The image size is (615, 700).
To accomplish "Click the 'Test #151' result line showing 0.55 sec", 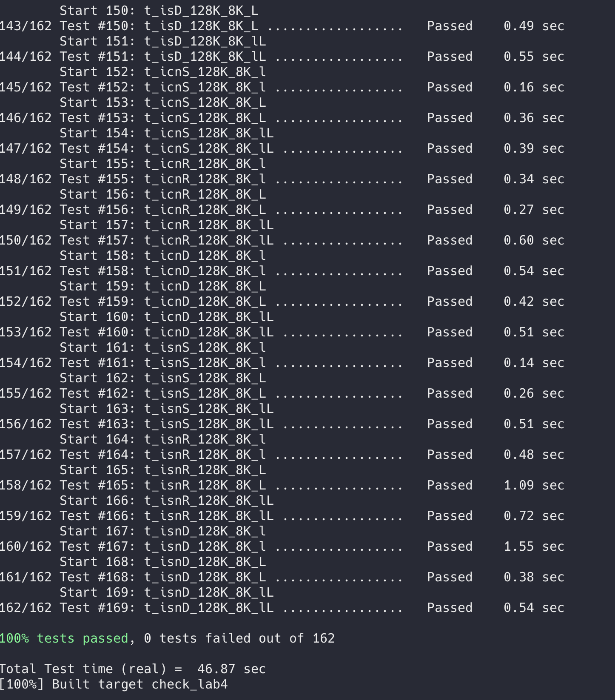I will click(x=282, y=57).
